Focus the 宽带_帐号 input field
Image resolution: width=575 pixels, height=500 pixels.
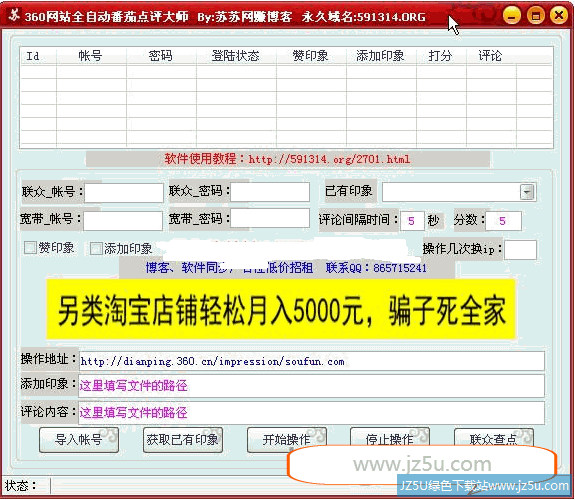[123, 220]
